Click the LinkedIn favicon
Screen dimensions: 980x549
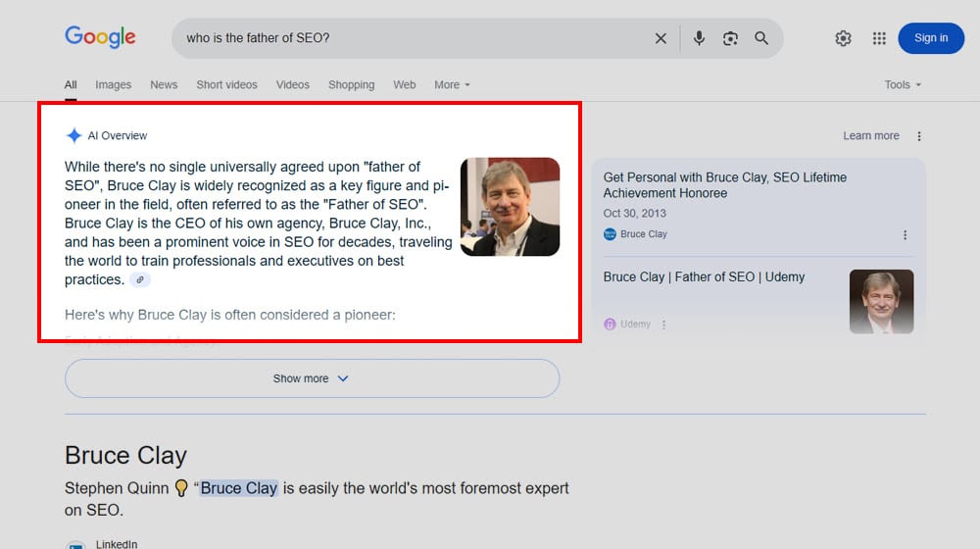point(76,546)
